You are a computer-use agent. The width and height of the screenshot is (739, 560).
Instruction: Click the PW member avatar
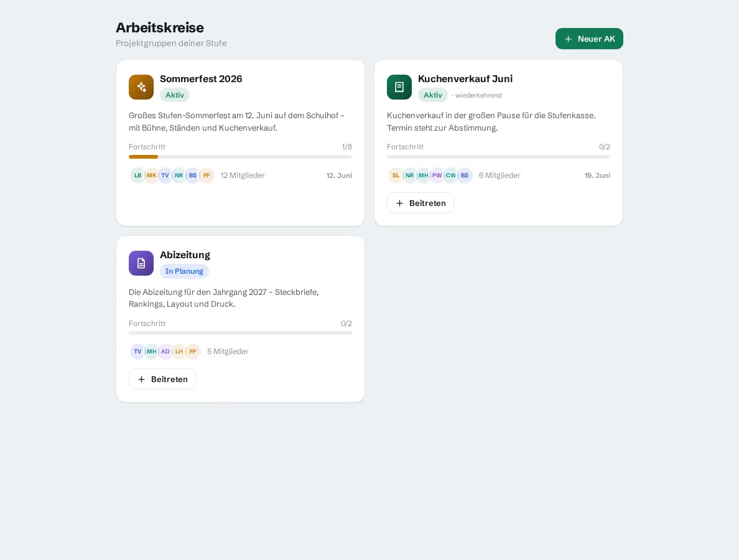point(437,175)
